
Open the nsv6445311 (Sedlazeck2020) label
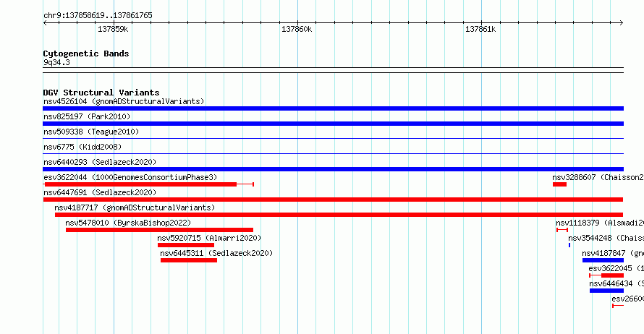coord(216,253)
